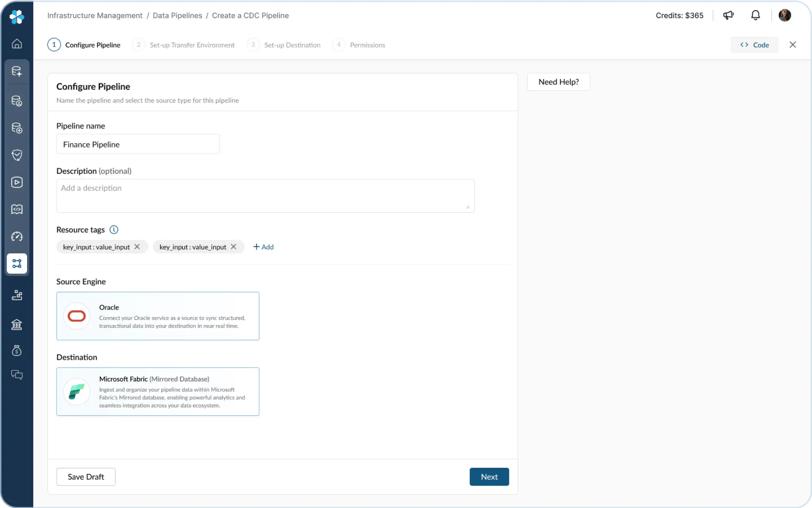Viewport: 812px width, 508px height.
Task: Open Data Pipelines breadcrumb
Action: tap(177, 15)
